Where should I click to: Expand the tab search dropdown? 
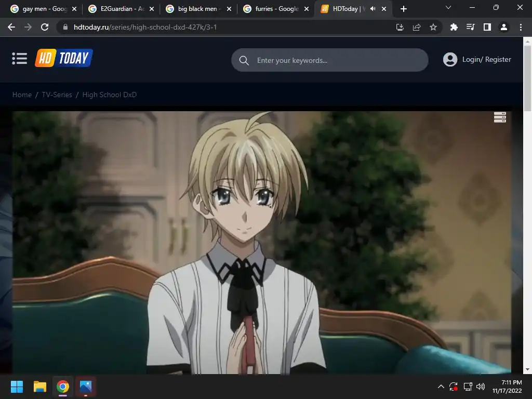coord(448,7)
